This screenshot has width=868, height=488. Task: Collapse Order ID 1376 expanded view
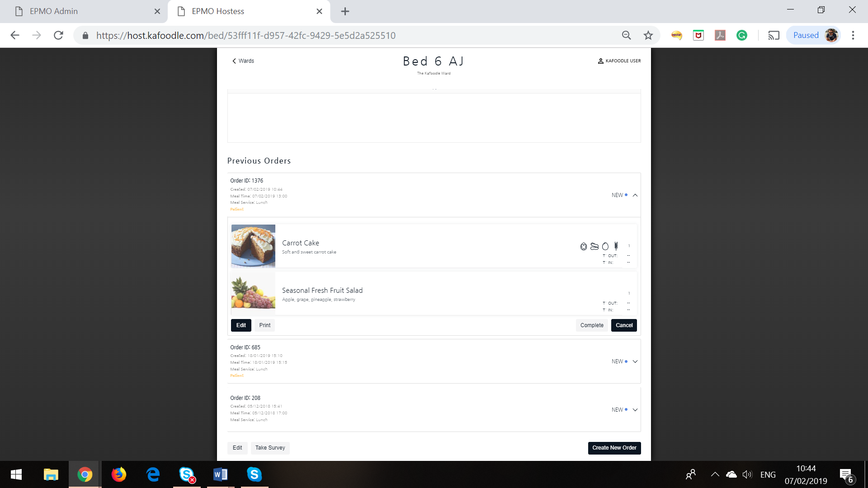point(635,196)
